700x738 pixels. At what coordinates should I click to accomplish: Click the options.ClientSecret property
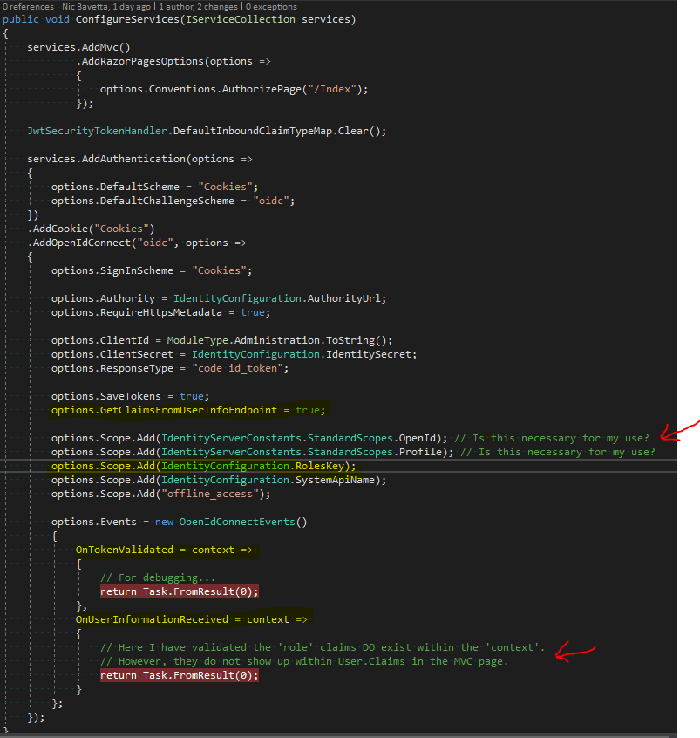pyautogui.click(x=112, y=354)
